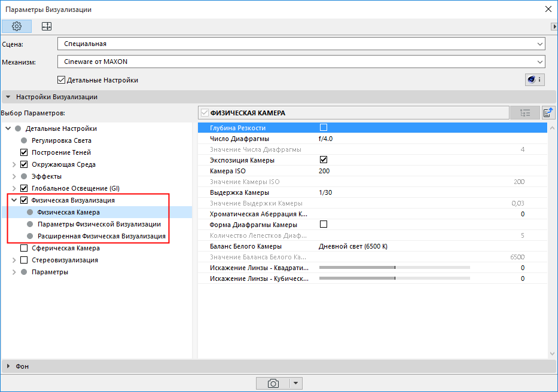Expand the Окружающая Среда node

tap(14, 164)
